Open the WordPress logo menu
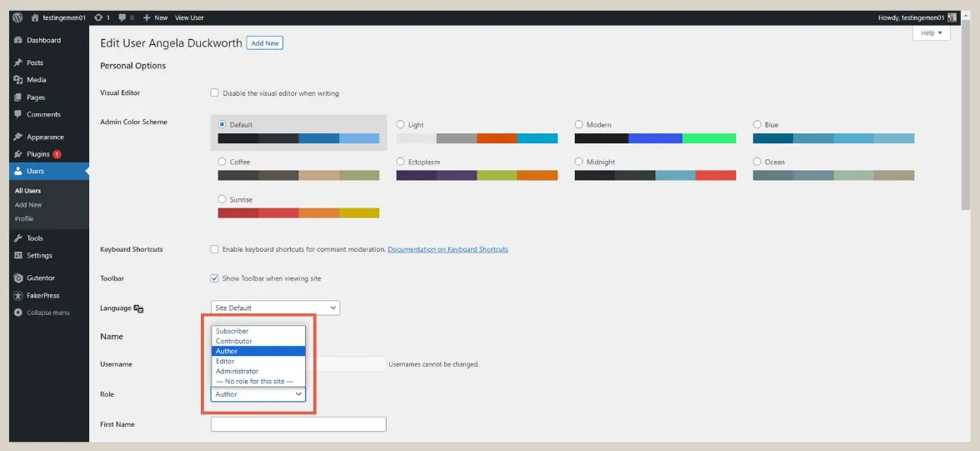980x451 pixels. pyautogui.click(x=17, y=18)
